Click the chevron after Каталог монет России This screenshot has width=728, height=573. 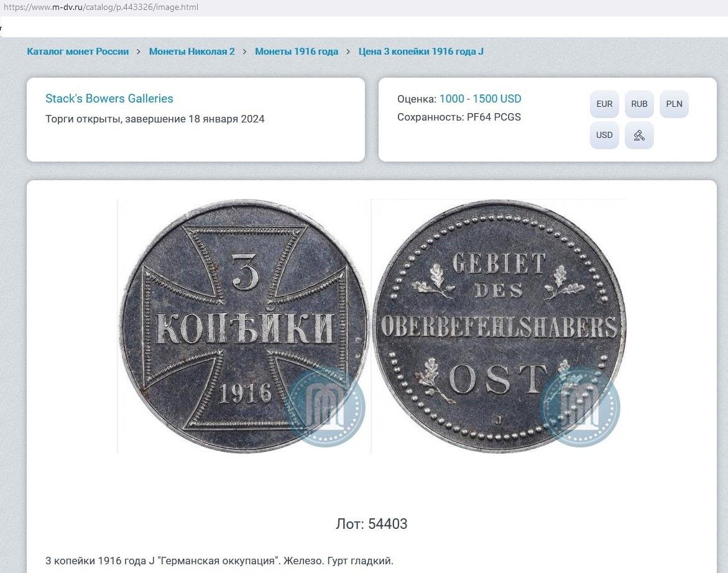[139, 52]
